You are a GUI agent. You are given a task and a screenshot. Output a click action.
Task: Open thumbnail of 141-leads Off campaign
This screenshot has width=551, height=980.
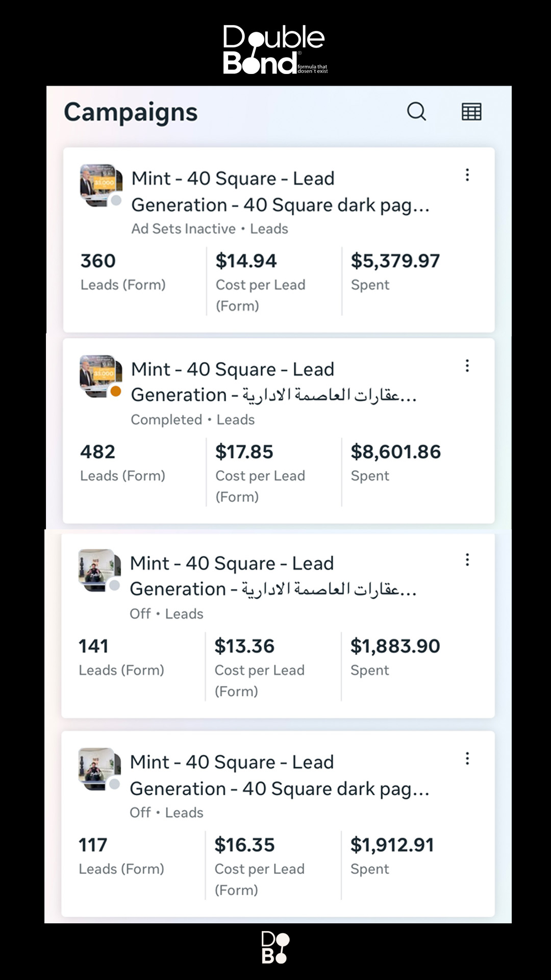coord(99,570)
